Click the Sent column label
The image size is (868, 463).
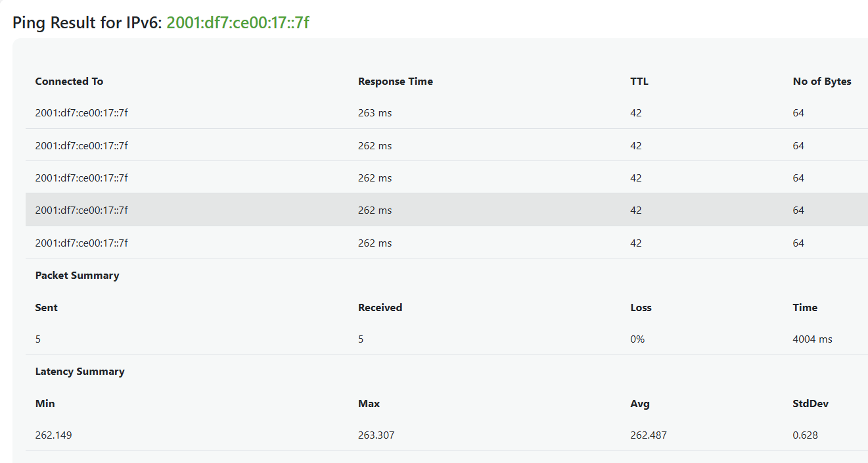pyautogui.click(x=47, y=308)
